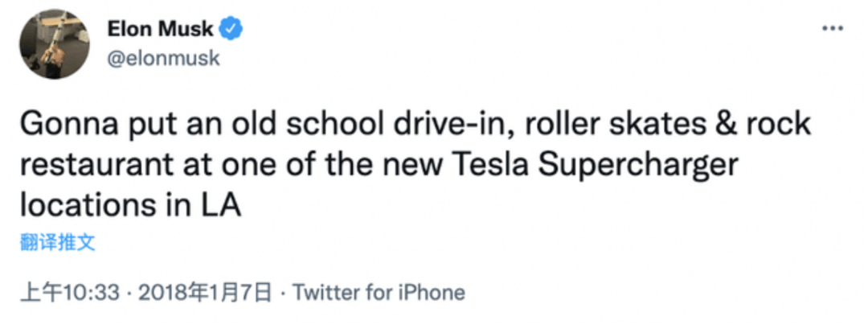
Task: Open the @elonmusk handle link
Action: [x=163, y=58]
